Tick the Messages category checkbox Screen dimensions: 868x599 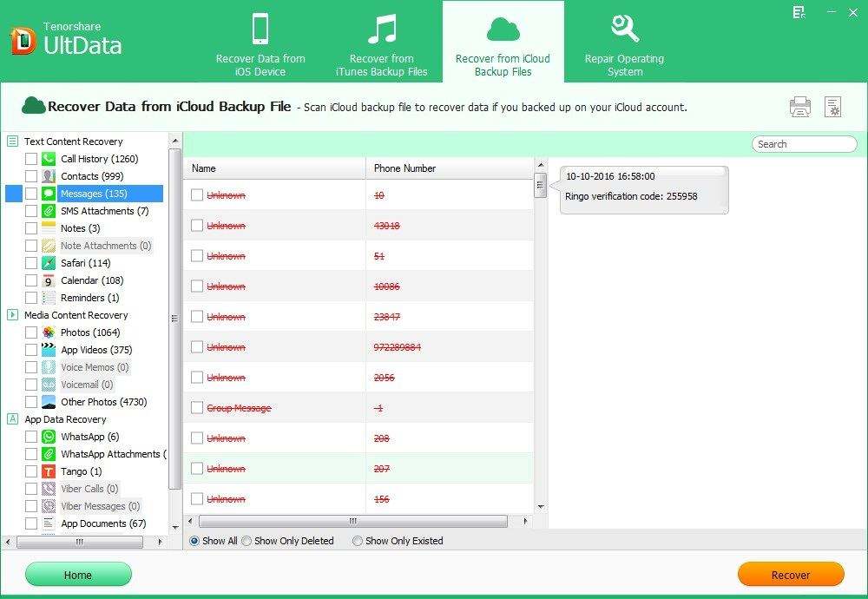click(31, 194)
